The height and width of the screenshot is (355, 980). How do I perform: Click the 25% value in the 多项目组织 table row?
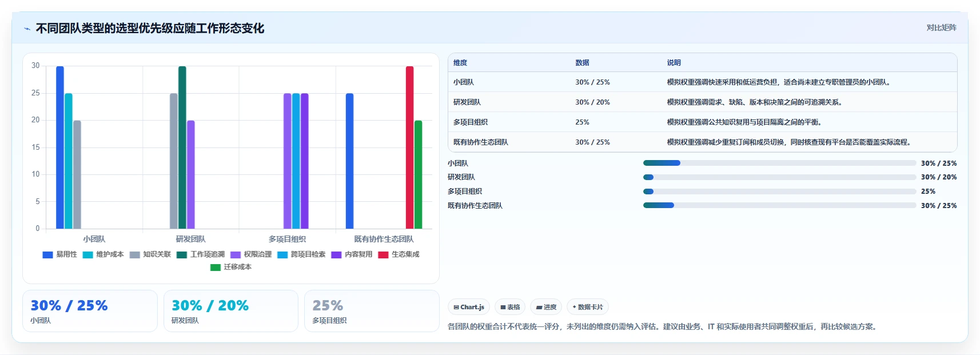pyautogui.click(x=582, y=122)
